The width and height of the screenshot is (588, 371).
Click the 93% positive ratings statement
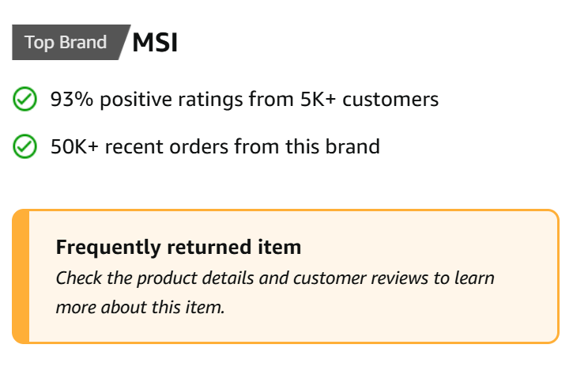point(244,100)
